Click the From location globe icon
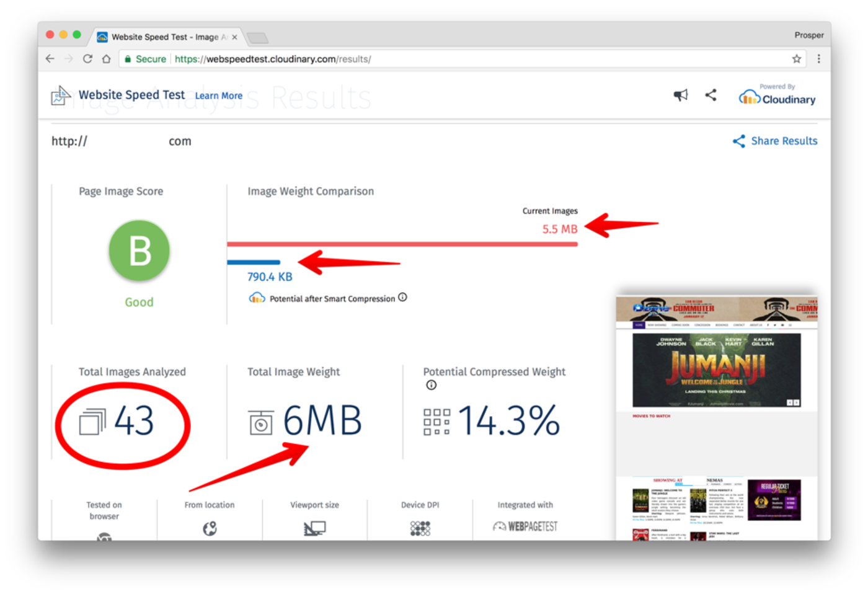This screenshot has width=868, height=594. (210, 528)
